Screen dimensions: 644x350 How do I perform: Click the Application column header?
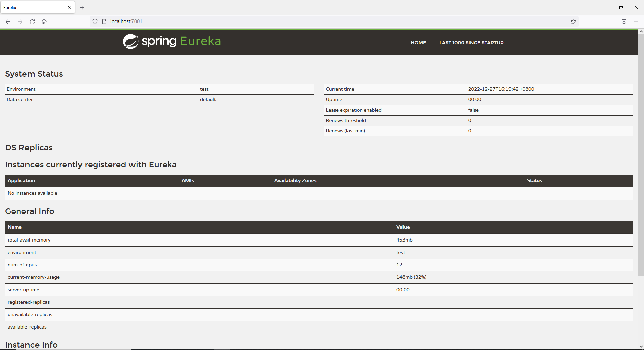coord(21,180)
